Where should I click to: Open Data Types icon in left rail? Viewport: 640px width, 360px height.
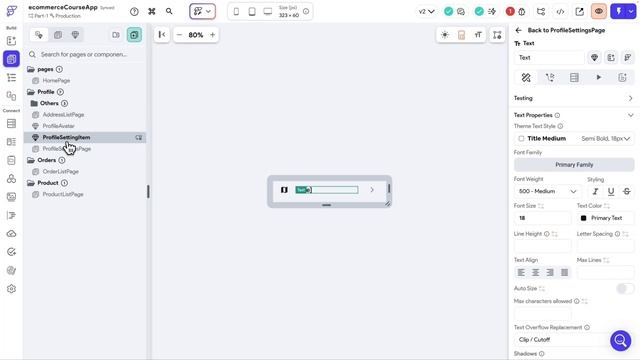[11, 142]
